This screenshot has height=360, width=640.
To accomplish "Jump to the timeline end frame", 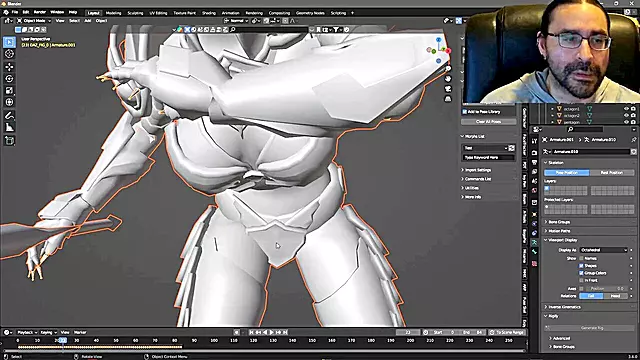I will point(285,332).
